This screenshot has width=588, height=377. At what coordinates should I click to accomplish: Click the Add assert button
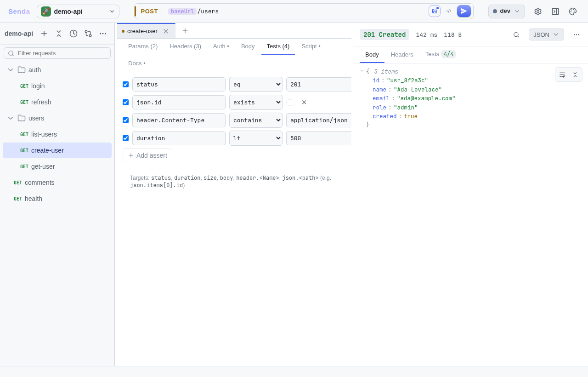[147, 155]
